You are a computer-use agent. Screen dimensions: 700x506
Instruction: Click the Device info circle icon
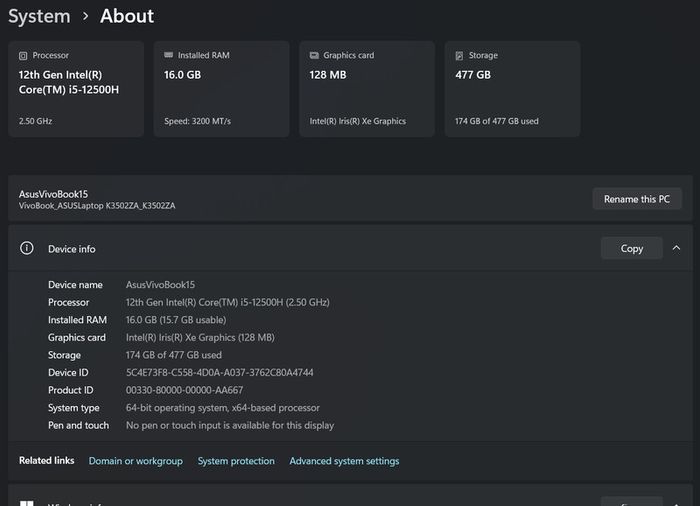click(x=27, y=248)
